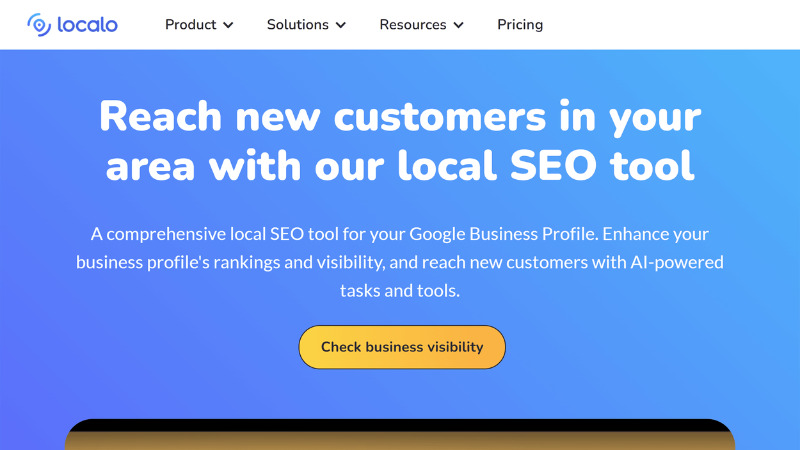Expand the chevron next to Resources

click(x=458, y=25)
